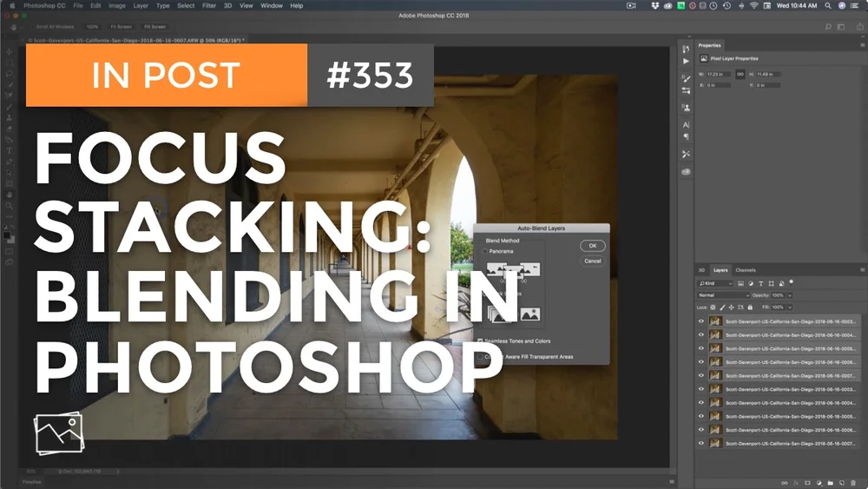Open the Window menu

[271, 5]
